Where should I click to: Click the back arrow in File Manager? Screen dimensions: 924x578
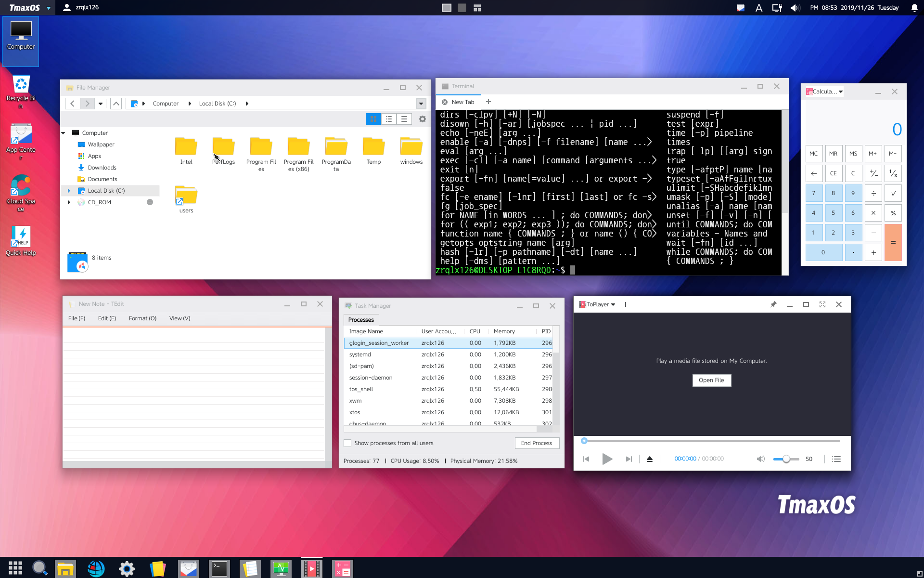click(72, 104)
